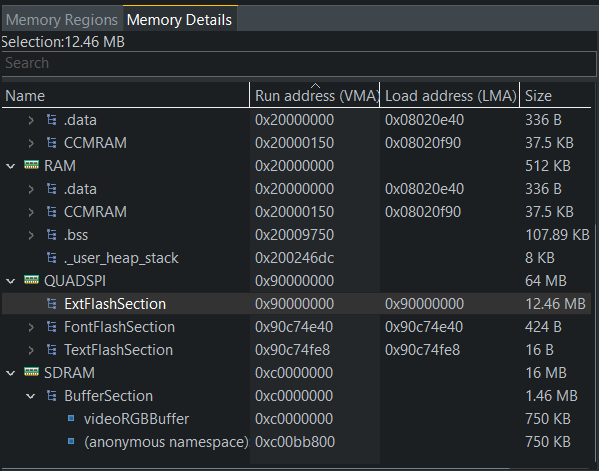The height and width of the screenshot is (471, 599).
Task: Click the ExtFlashSection section icon
Action: click(x=52, y=304)
